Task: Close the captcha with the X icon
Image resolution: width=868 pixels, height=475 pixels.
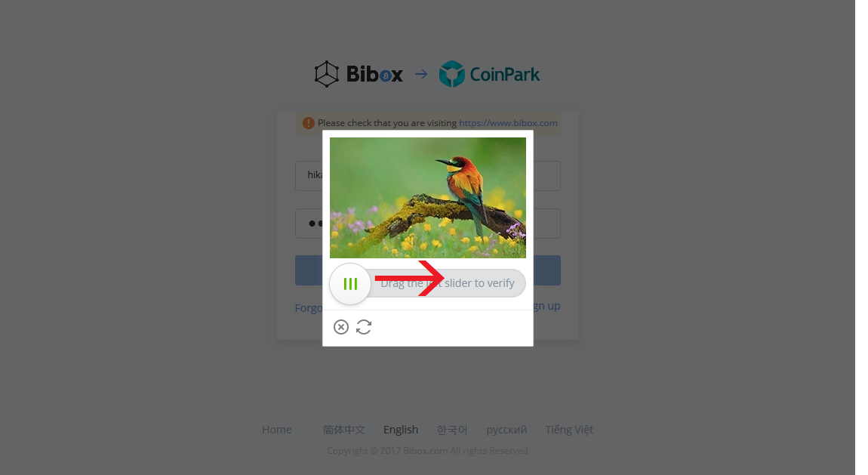Action: (341, 327)
